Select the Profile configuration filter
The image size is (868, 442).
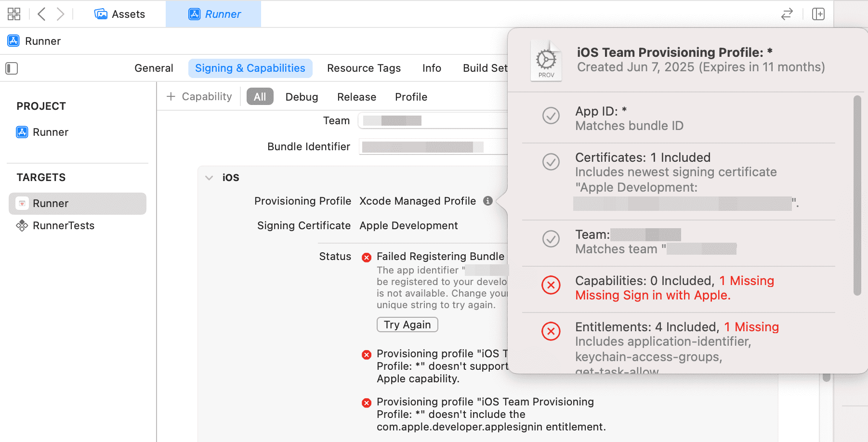click(411, 97)
